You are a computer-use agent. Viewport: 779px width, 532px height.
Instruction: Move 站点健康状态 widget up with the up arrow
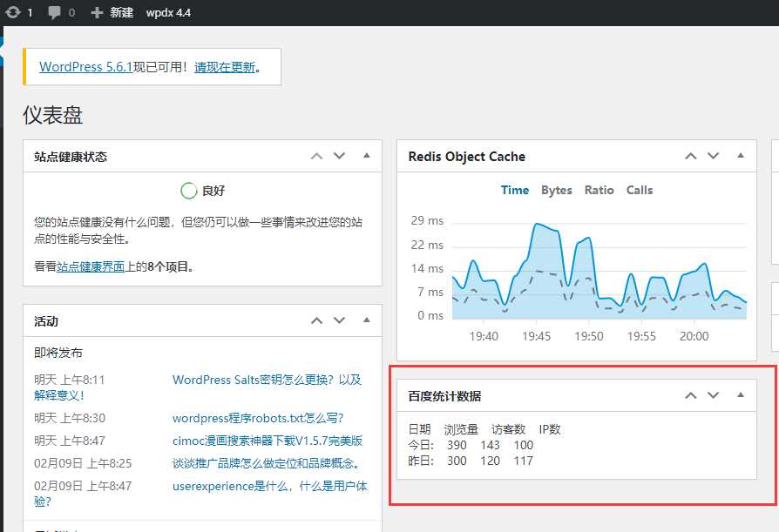pos(316,156)
